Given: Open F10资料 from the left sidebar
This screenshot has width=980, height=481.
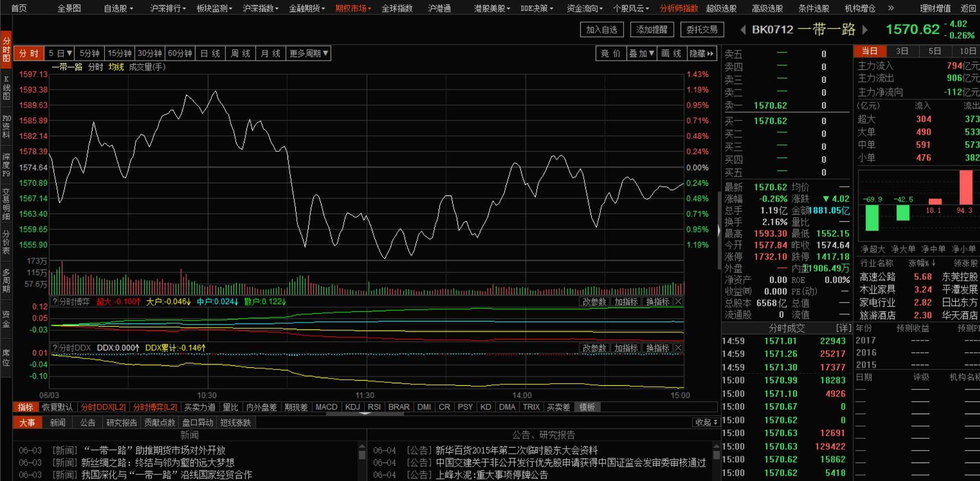Looking at the screenshot, I should pos(6,127).
